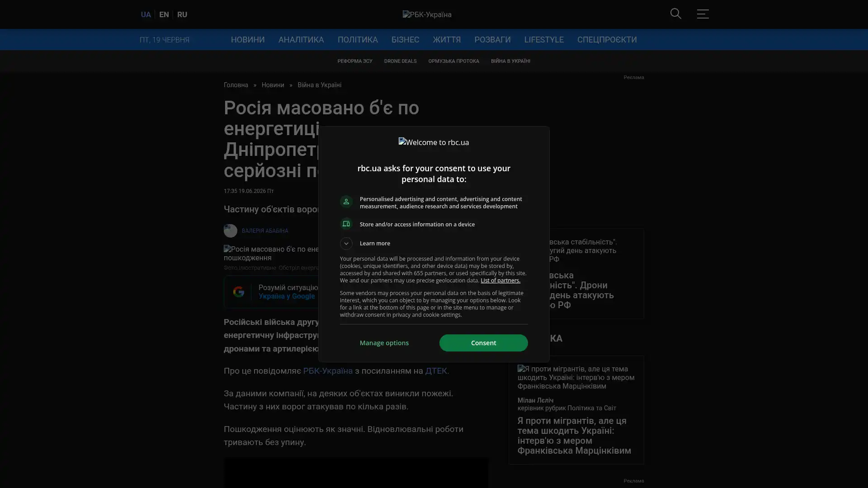Viewport: 868px width, 488px height.
Task: Expand the Learn more chevron
Action: (x=346, y=244)
